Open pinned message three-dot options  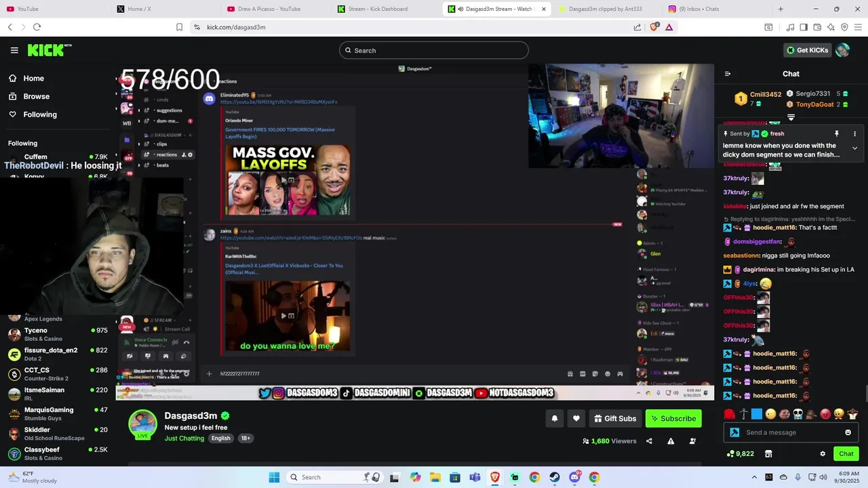click(854, 134)
